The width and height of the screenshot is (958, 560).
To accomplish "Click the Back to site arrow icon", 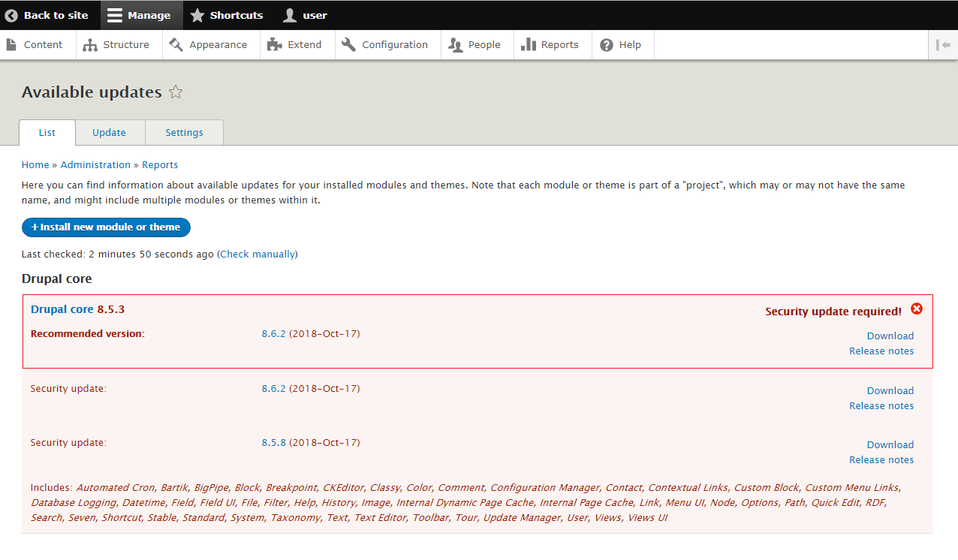I will click(x=11, y=15).
